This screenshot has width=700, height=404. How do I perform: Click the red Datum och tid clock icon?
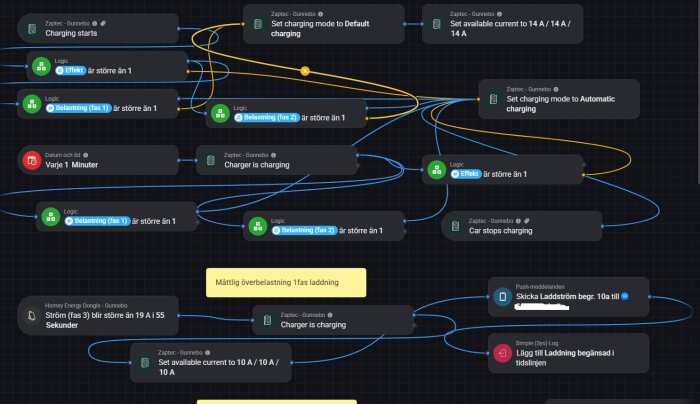pos(32,160)
